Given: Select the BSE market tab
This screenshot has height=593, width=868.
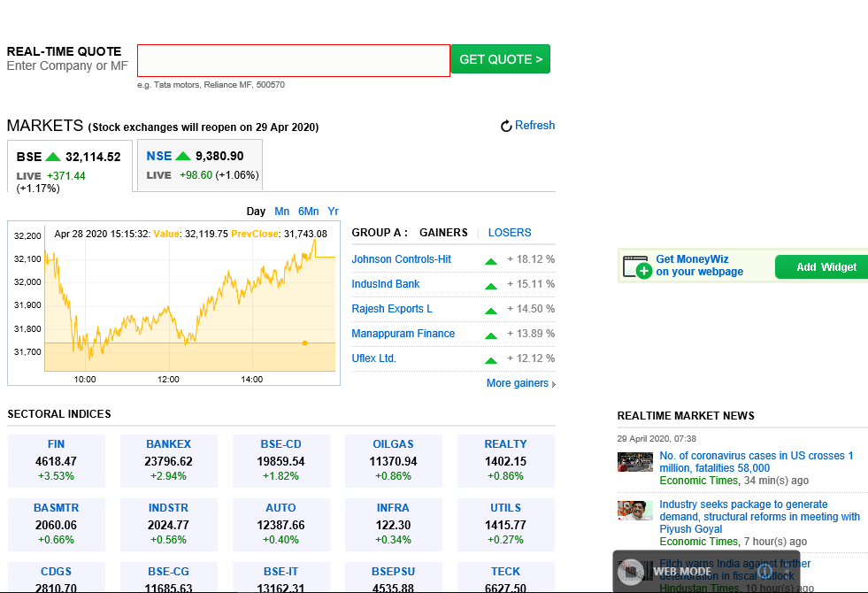Looking at the screenshot, I should 70,166.
